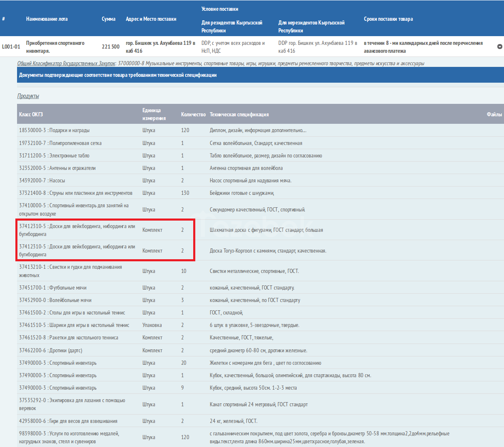Select row 37452900-0 Волейбольные мячи
This screenshot has height=447, width=504.
click(x=261, y=300)
